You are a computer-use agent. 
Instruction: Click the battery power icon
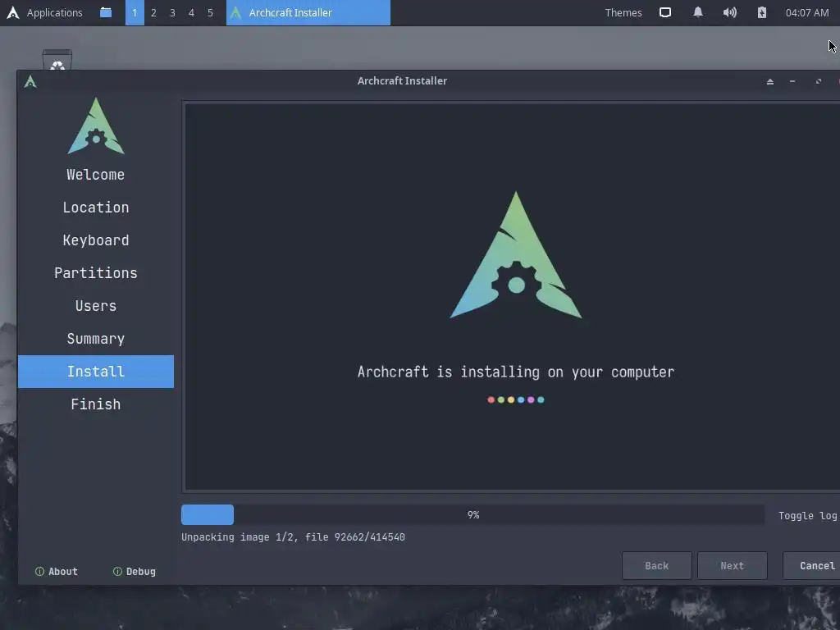tap(762, 12)
